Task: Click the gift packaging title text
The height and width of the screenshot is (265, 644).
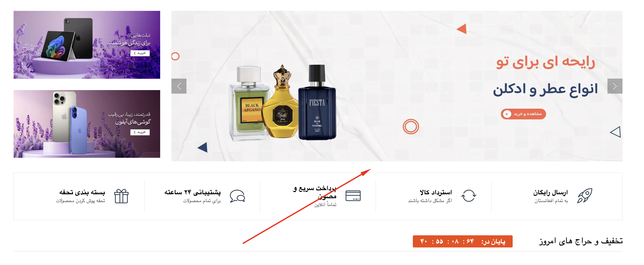Action: (82, 192)
